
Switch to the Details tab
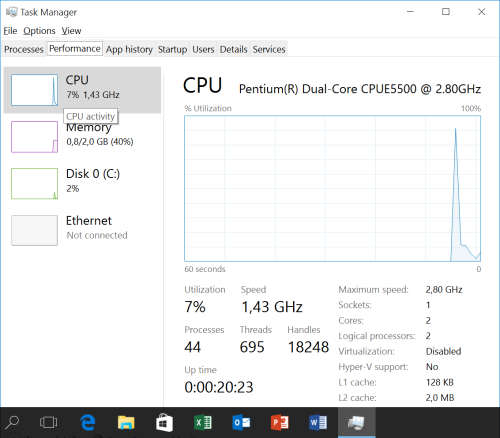tap(233, 49)
